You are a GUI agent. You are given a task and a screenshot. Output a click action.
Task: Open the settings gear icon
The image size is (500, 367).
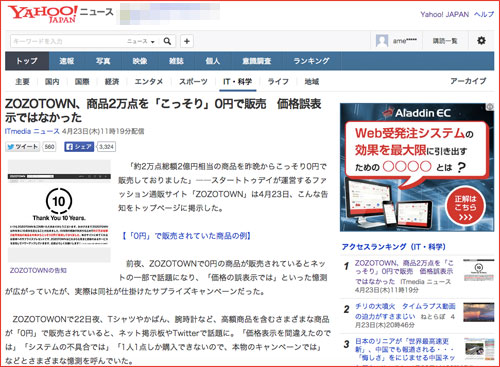(x=481, y=41)
